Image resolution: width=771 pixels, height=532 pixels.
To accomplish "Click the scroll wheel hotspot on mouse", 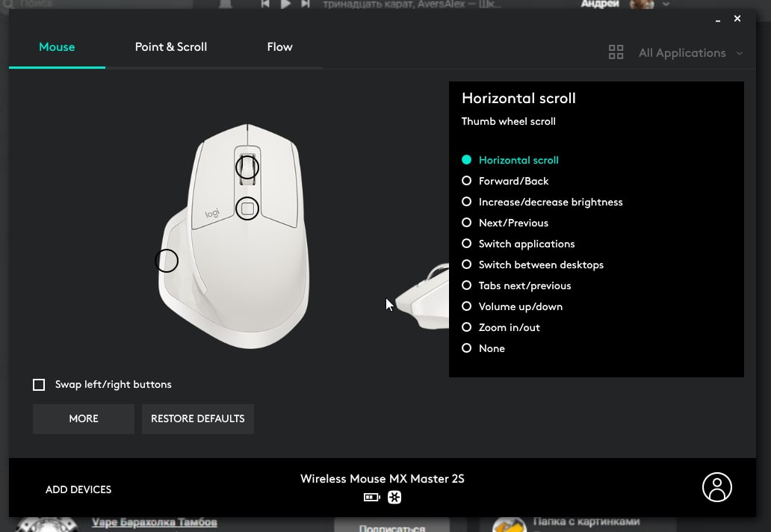I will click(x=247, y=167).
